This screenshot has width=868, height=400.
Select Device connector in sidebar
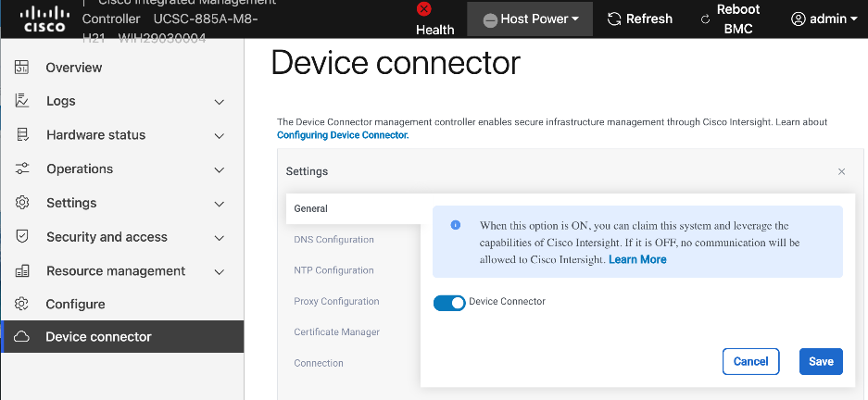(121, 336)
